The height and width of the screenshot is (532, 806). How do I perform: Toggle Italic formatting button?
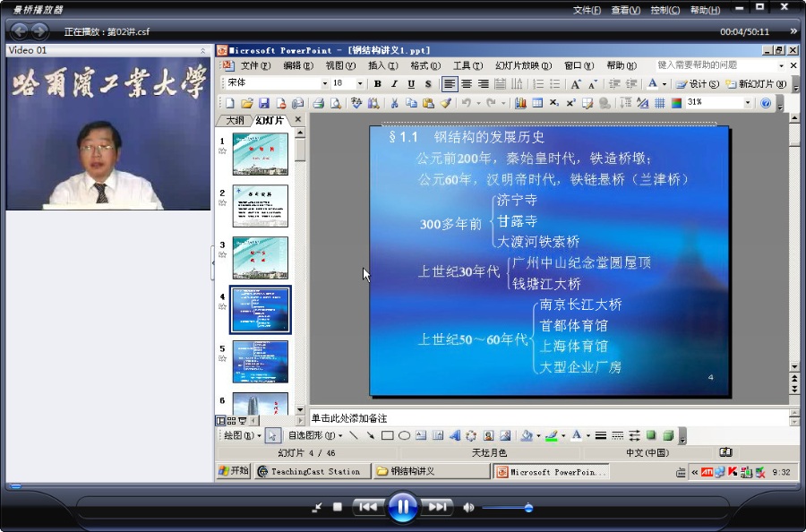[x=394, y=84]
